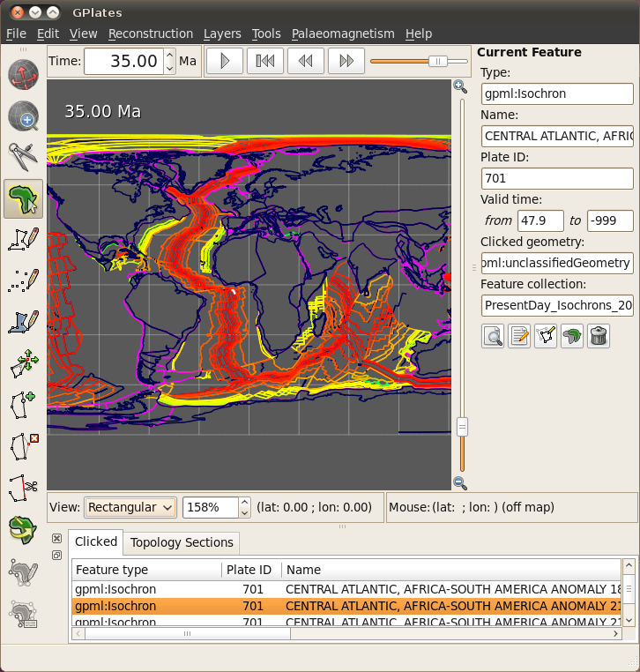Click the Name field CENTRAL ATLANTIC
The width and height of the screenshot is (640, 672).
557,137
